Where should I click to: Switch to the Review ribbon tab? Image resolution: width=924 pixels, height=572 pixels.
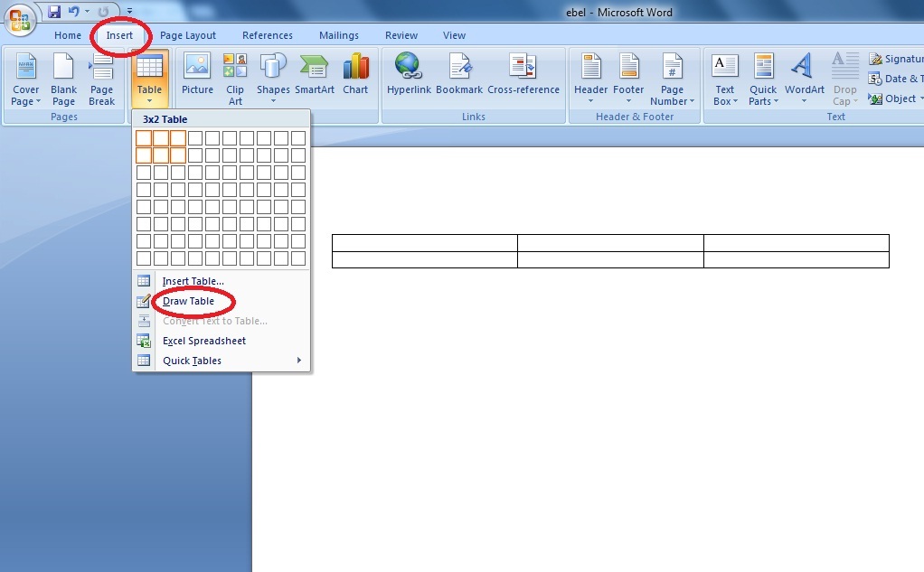(401, 35)
